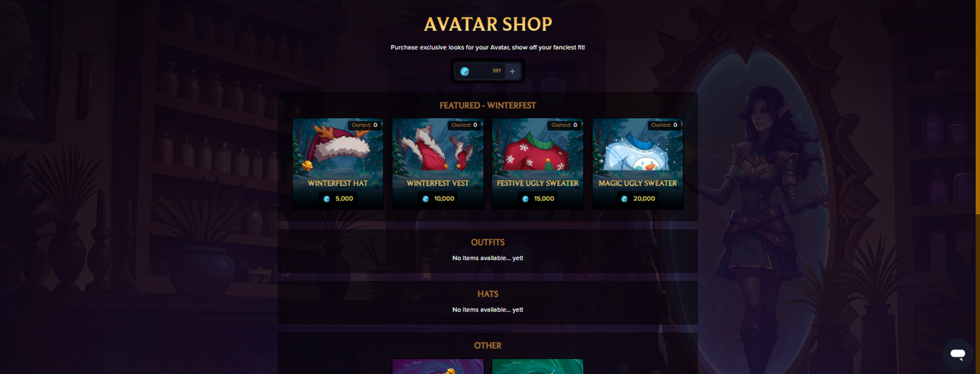Screen dimensions: 980x374
Task: Click the Magic Ugly Sweater title label
Action: (x=638, y=184)
